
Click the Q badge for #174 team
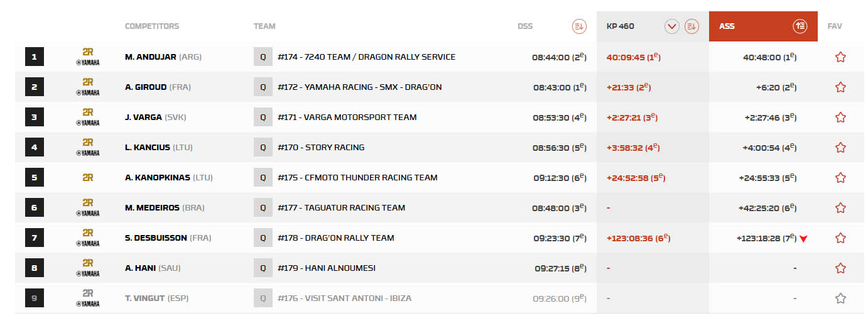tap(263, 57)
